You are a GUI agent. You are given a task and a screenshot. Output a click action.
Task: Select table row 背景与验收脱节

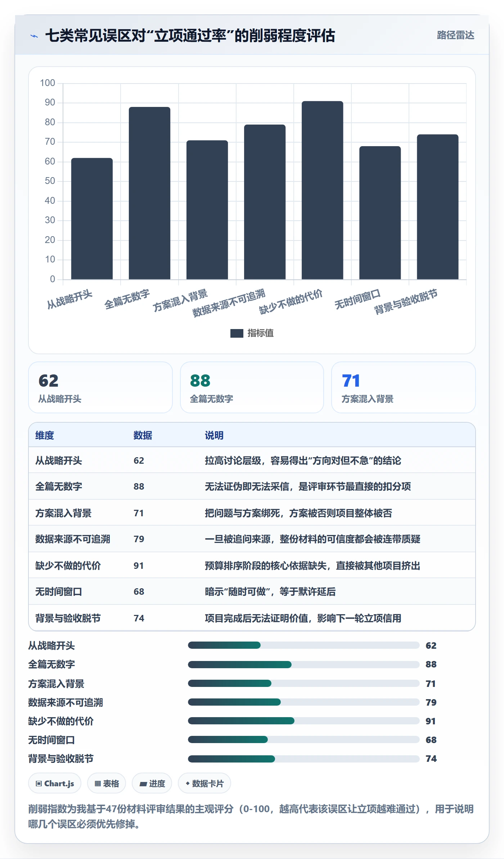pos(252,618)
